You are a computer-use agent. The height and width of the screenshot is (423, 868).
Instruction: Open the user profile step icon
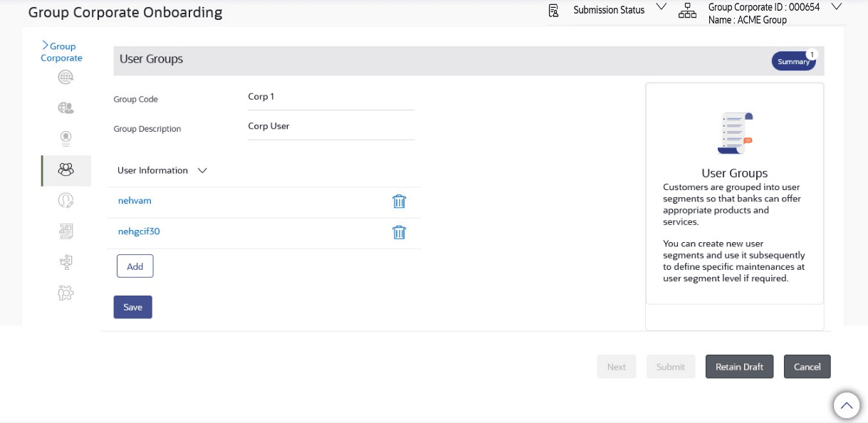66,139
